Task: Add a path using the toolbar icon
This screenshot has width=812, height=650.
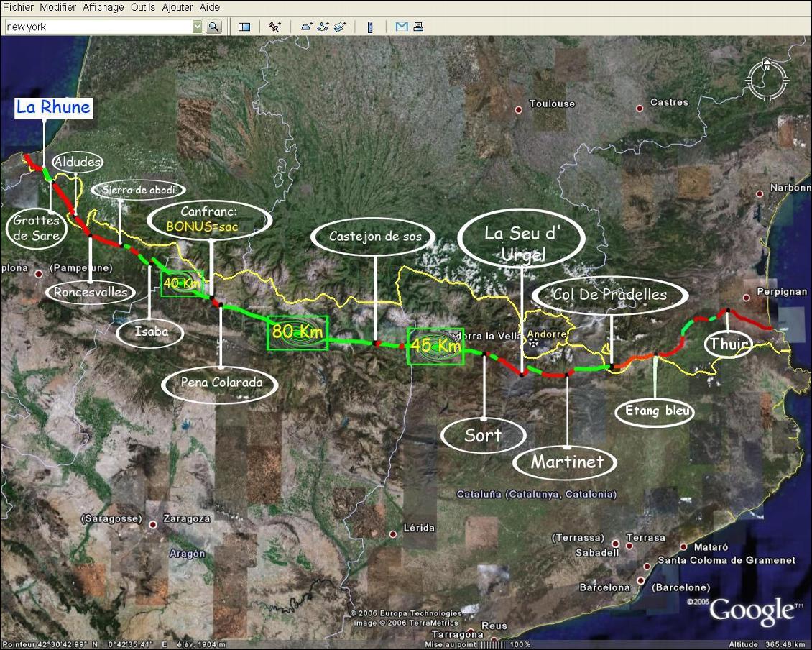Action: 323,27
